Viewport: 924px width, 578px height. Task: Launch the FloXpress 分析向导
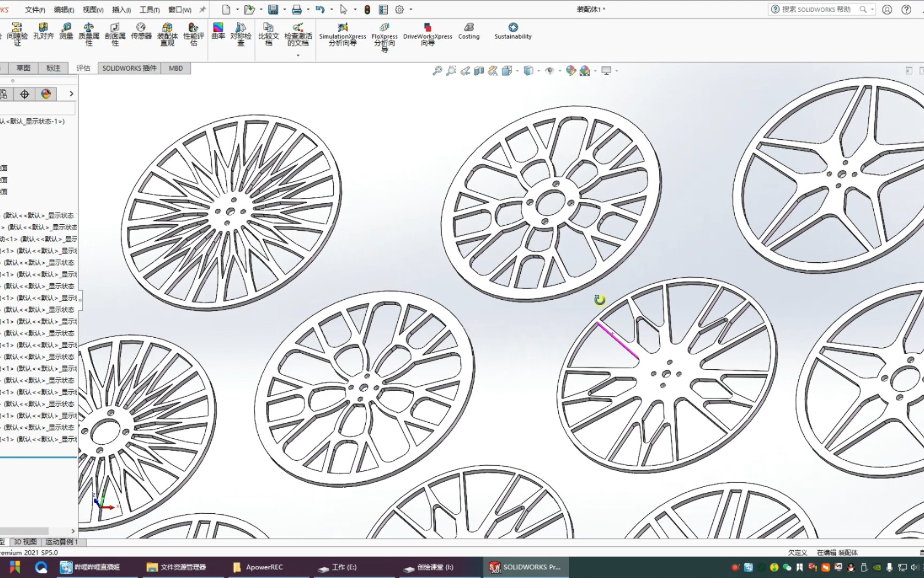(x=384, y=36)
